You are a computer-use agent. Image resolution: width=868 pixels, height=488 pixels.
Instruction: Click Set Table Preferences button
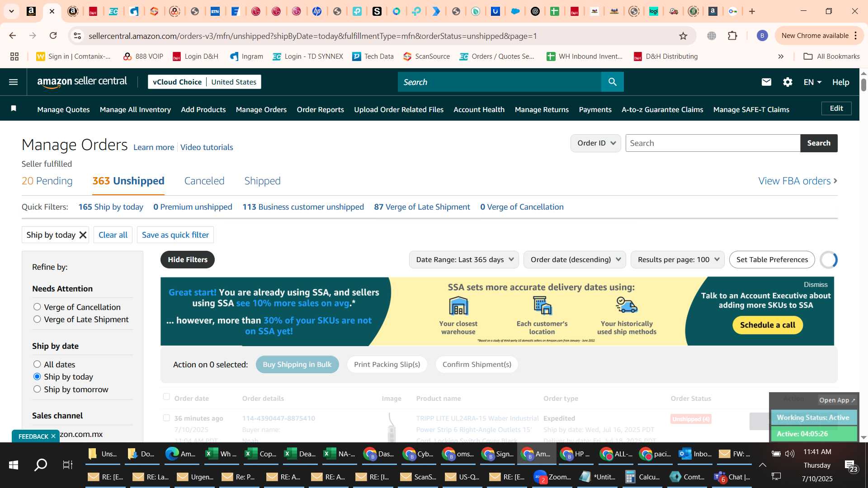(772, 260)
